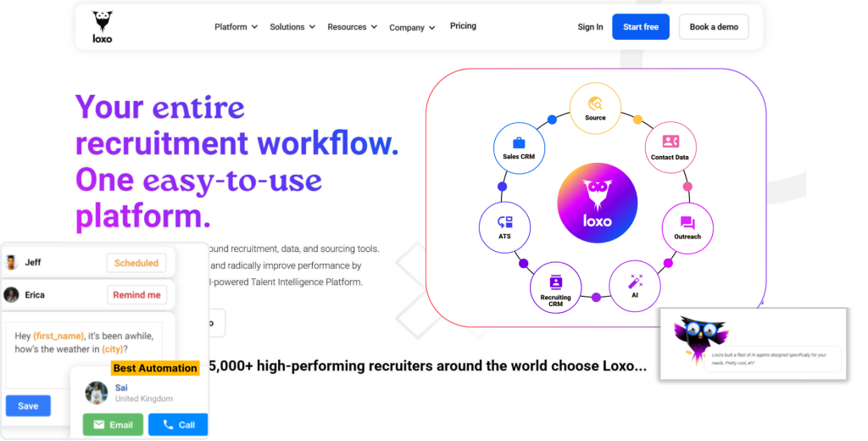Click the Sign In link

[590, 26]
